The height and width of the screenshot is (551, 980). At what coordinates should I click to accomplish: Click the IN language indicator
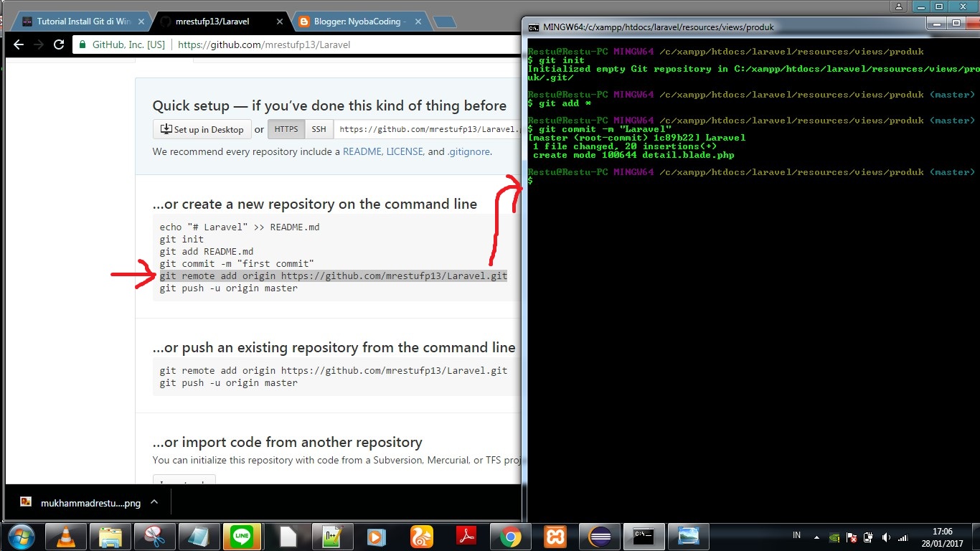click(796, 535)
